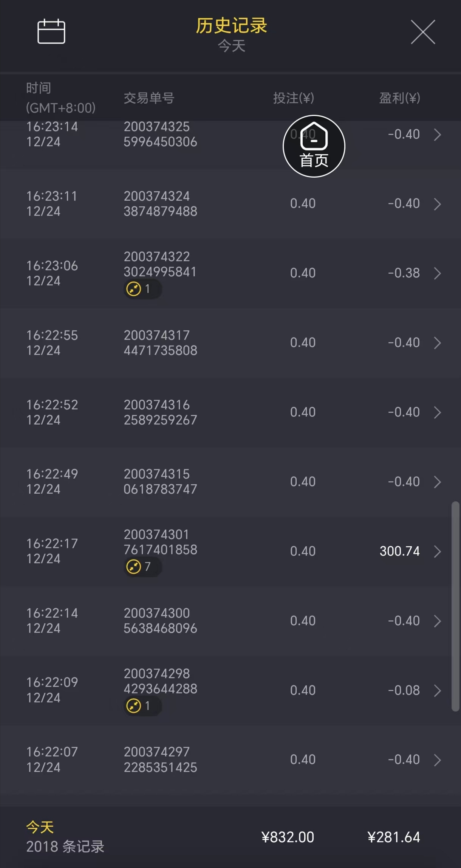461x868 pixels.
Task: Open order number 2003743162589259267
Action: tap(160, 412)
